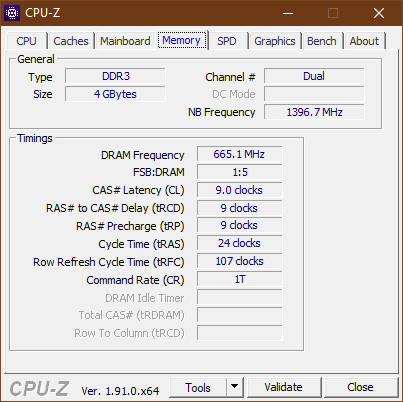This screenshot has height=402, width=403.
Task: View the About tab
Action: click(364, 41)
